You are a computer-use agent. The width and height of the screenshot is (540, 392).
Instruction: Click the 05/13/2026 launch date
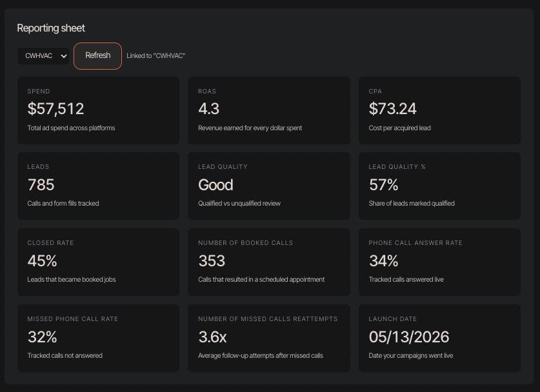point(409,337)
